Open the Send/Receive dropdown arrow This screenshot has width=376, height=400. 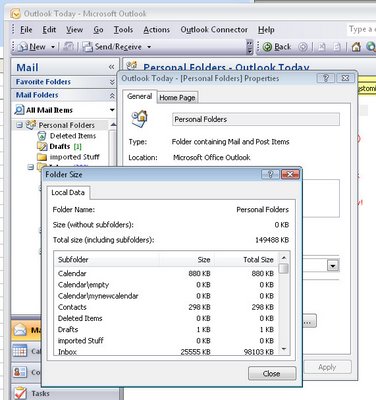pos(149,47)
